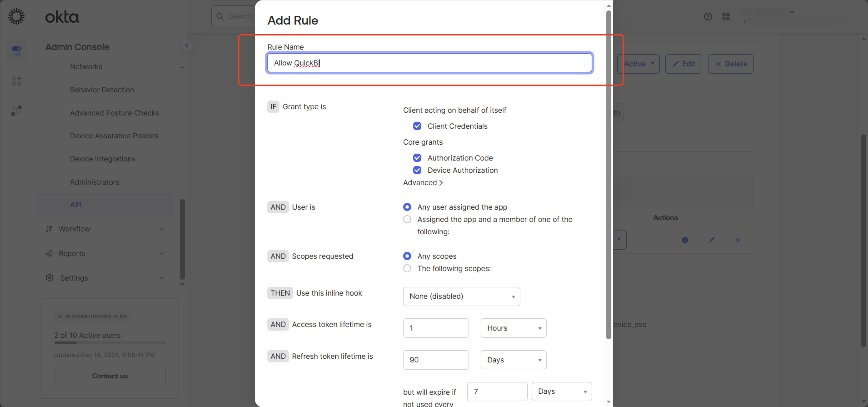Uncheck the Client Credentials checkbox
This screenshot has width=868, height=407.
[417, 126]
